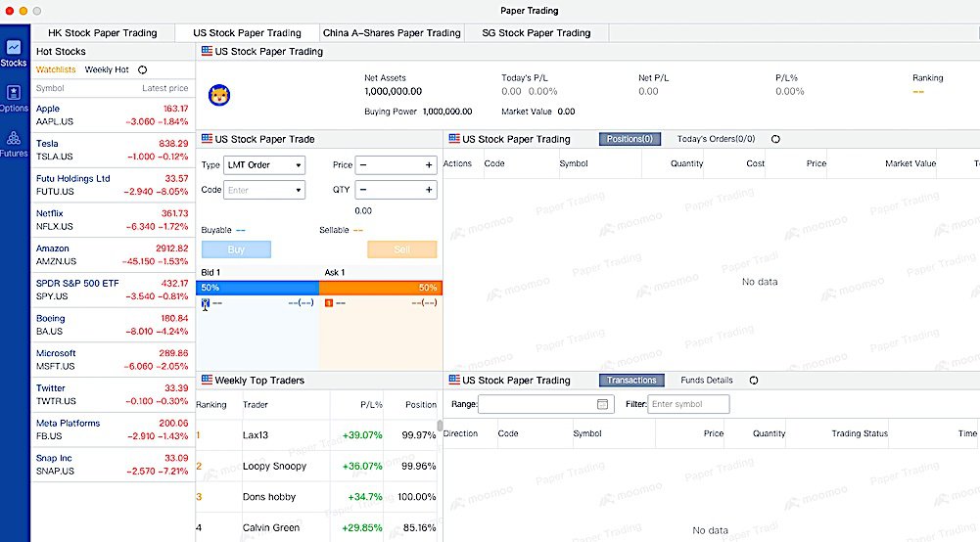Switch to HK Stock Paper Trading tab
Viewport: 980px width, 542px height.
pos(103,33)
